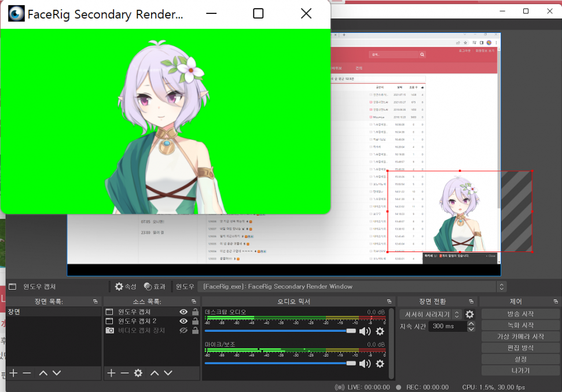Image resolution: width=562 pixels, height=392 pixels.
Task: Click search magnifier in previewed browser
Action: [422, 54]
